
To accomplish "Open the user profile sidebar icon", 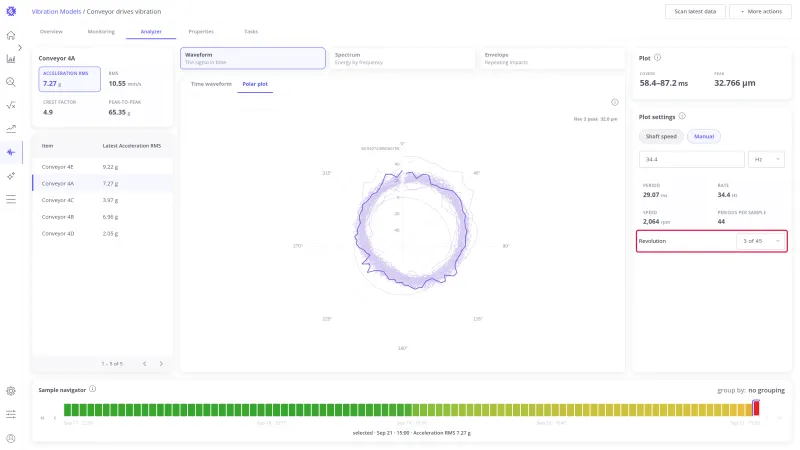I will (x=11, y=438).
